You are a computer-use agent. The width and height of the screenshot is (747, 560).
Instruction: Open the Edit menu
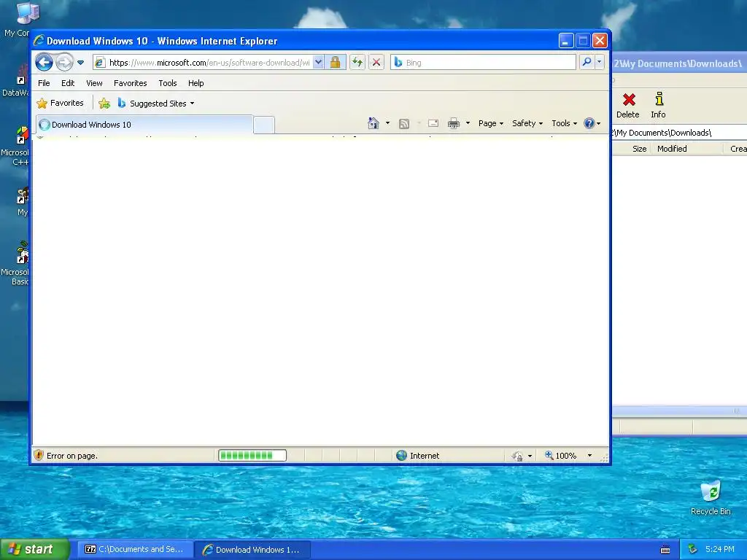[68, 83]
